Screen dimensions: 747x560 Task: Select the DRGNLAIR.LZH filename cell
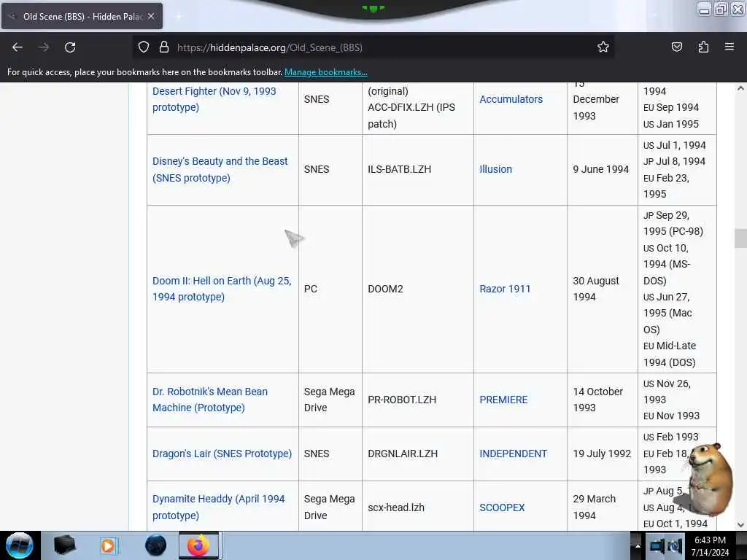coord(418,454)
